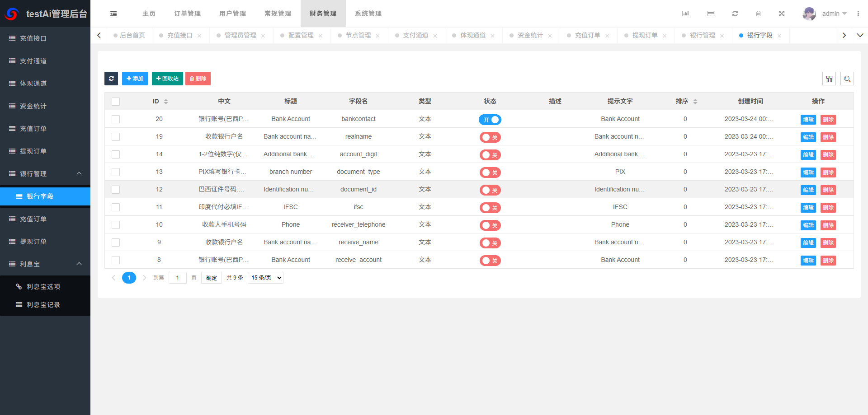Switch to the 系统管理 menu
This screenshot has height=415, width=868.
(368, 14)
